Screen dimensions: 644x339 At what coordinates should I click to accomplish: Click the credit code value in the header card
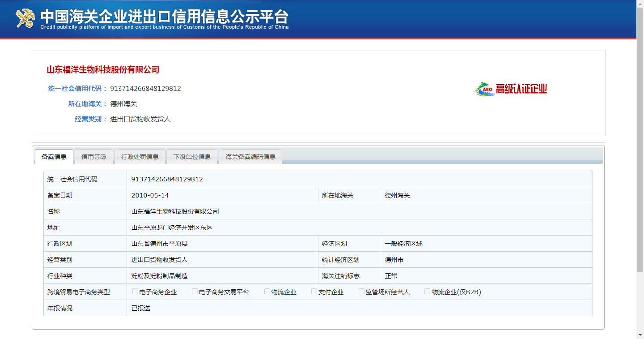tap(145, 89)
